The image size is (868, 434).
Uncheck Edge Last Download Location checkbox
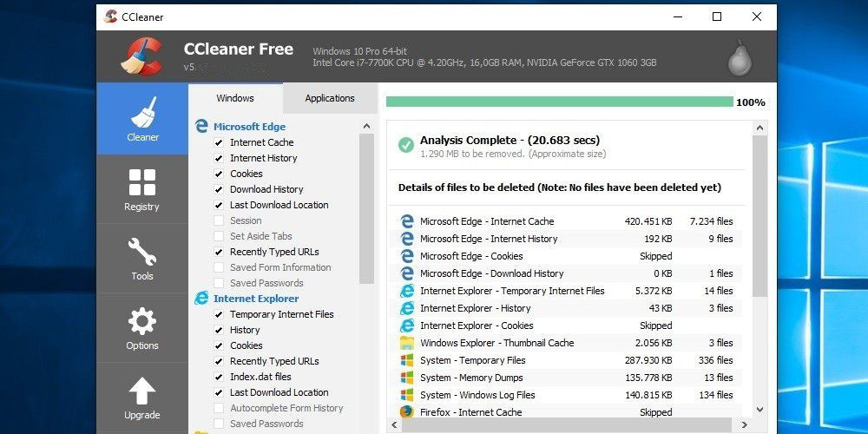(219, 206)
